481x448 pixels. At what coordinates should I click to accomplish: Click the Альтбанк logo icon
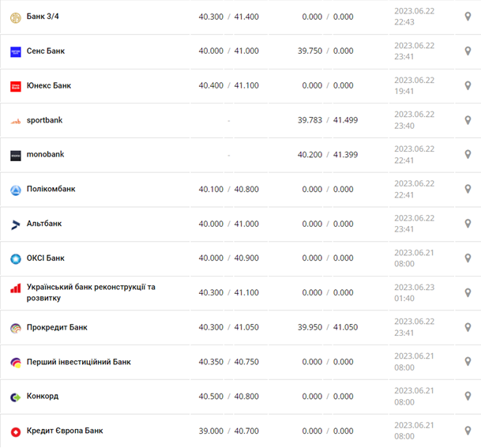[16, 224]
